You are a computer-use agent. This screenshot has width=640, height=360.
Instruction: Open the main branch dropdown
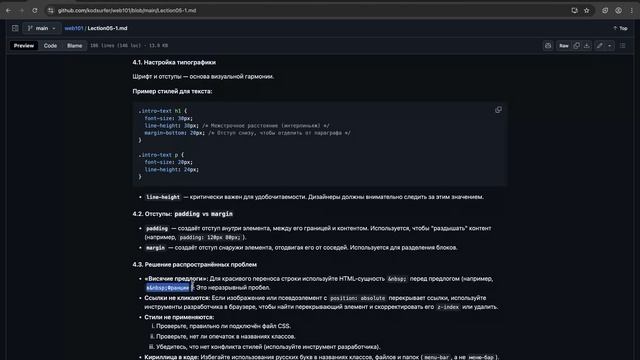42,28
